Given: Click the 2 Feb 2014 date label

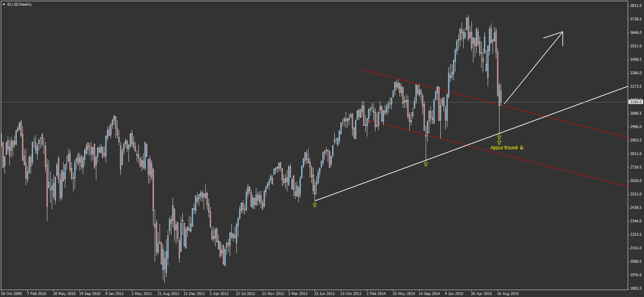Looking at the screenshot, I should point(376,294).
